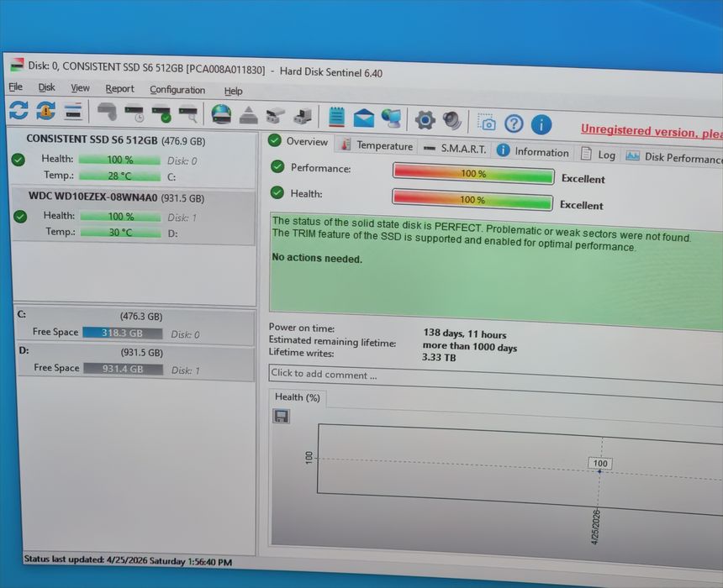Click the gray hand-shaped disk toolbar icon
The image size is (723, 588).
pos(107,112)
